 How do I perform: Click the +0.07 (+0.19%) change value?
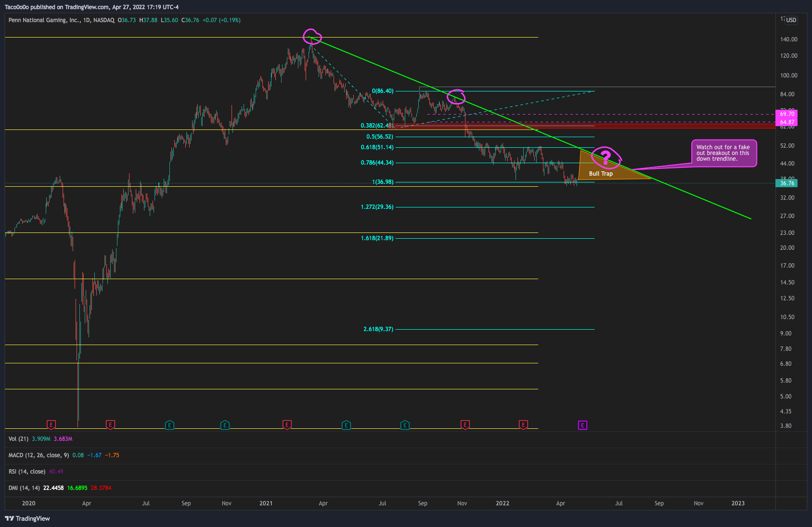coord(221,20)
